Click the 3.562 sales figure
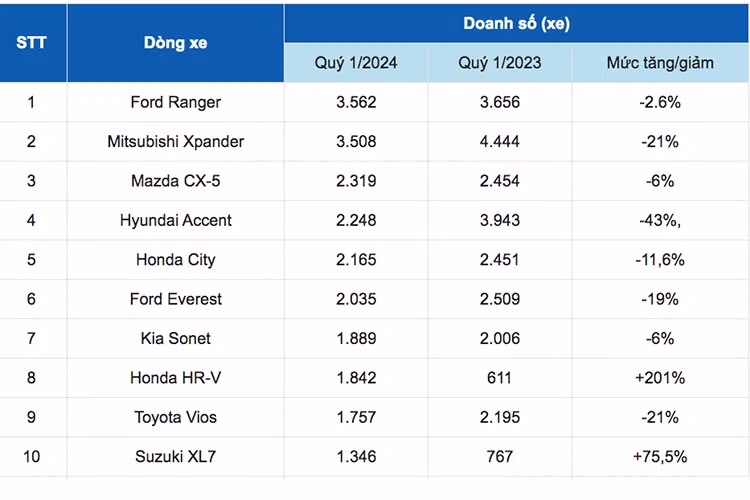Viewport: 750px width, 500px height. (356, 102)
